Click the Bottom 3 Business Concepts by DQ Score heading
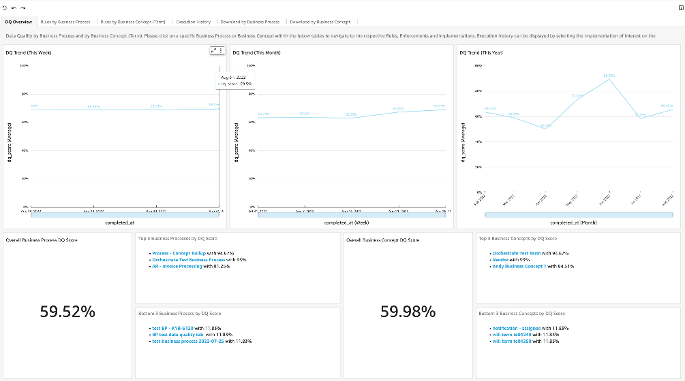The width and height of the screenshot is (685, 381). [522, 313]
